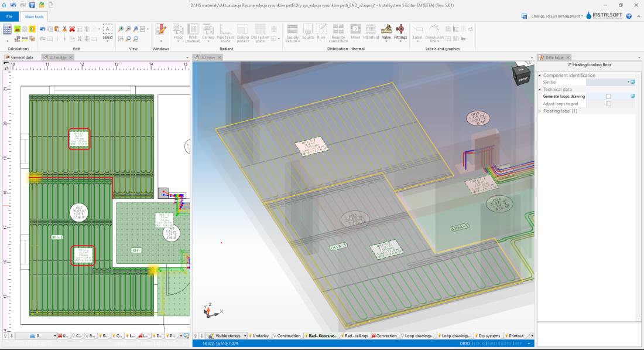Screen dimensions: 644x350
Task: Collapse the ribbon with the chevron
Action: coord(639,16)
